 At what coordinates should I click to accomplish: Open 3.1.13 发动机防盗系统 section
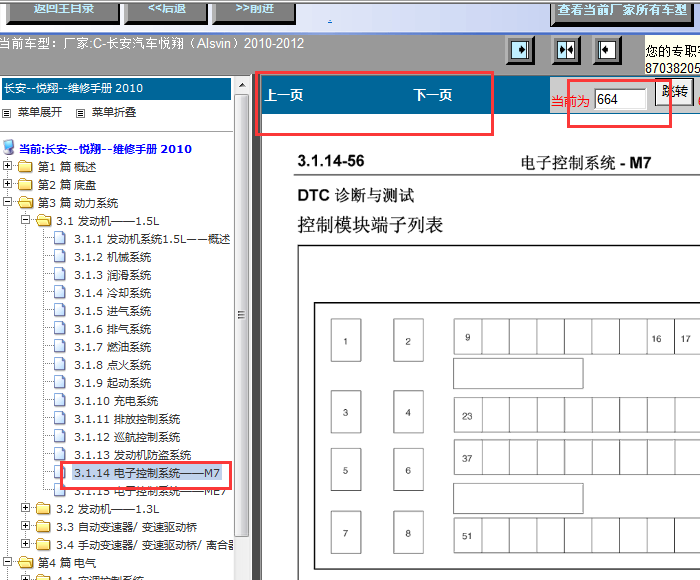point(132,455)
